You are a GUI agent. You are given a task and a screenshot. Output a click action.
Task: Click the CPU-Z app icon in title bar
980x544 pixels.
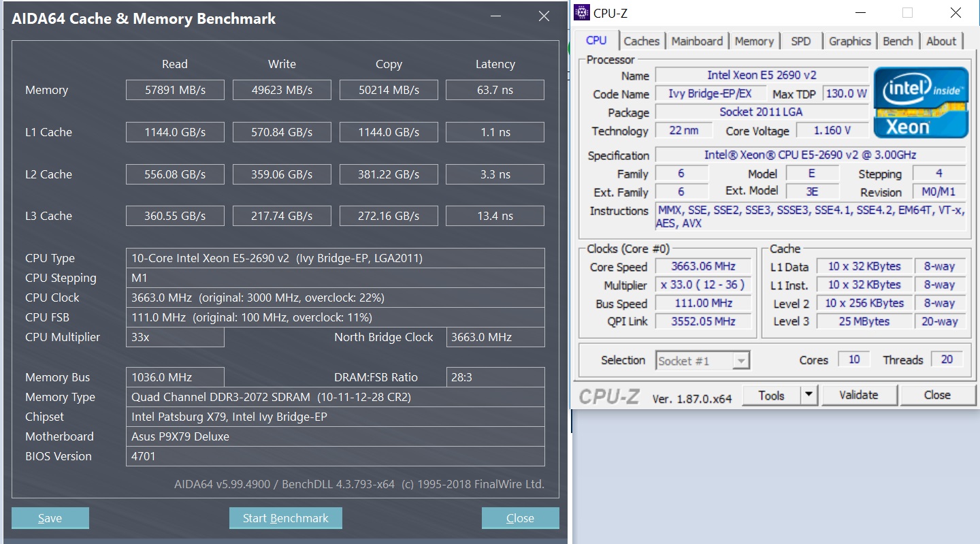(x=582, y=12)
